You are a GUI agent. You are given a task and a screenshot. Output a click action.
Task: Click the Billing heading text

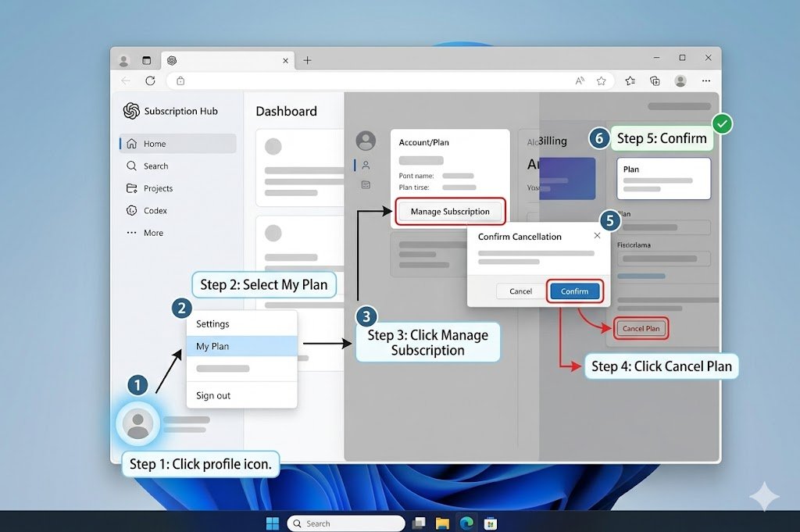click(552, 141)
